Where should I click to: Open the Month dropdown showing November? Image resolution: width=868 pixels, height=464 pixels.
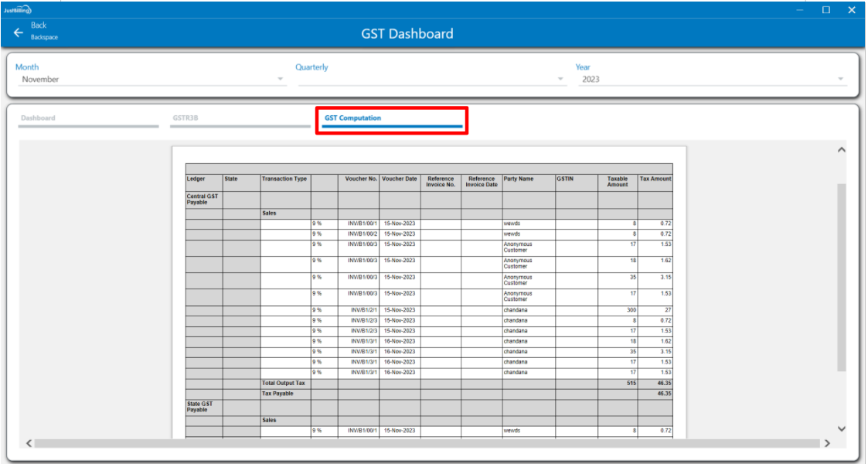tap(151, 79)
